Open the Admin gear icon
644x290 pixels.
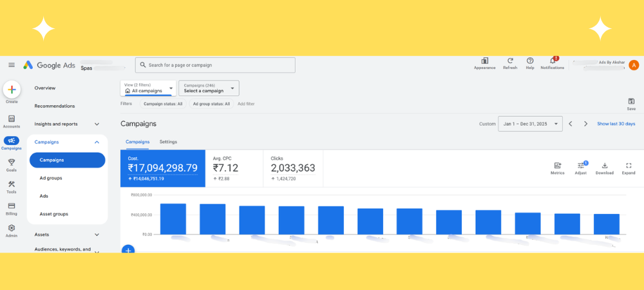(x=12, y=227)
